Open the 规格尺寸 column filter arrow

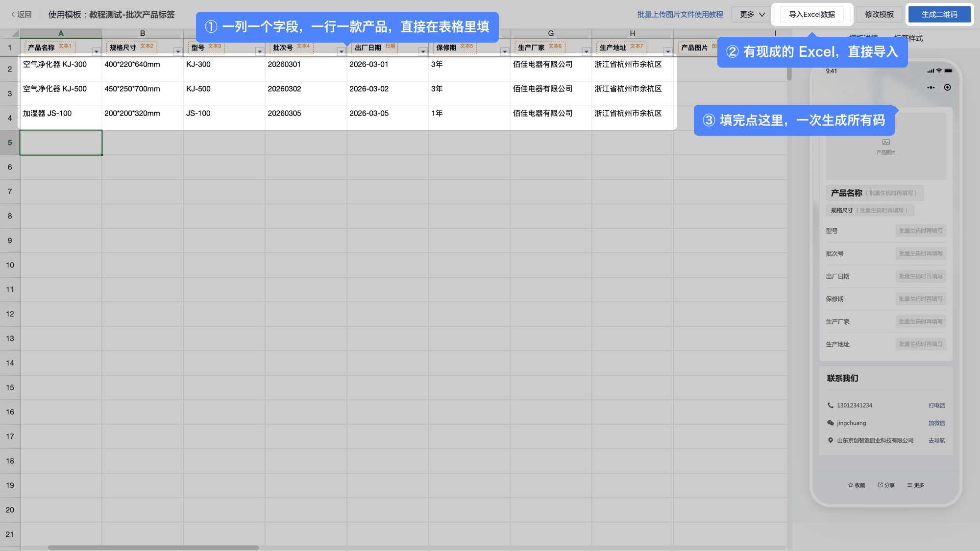pyautogui.click(x=178, y=51)
